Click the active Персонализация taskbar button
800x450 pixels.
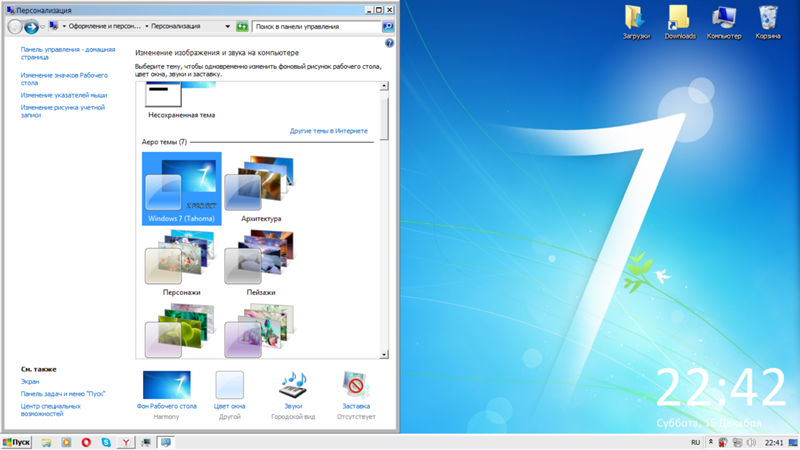click(x=165, y=442)
